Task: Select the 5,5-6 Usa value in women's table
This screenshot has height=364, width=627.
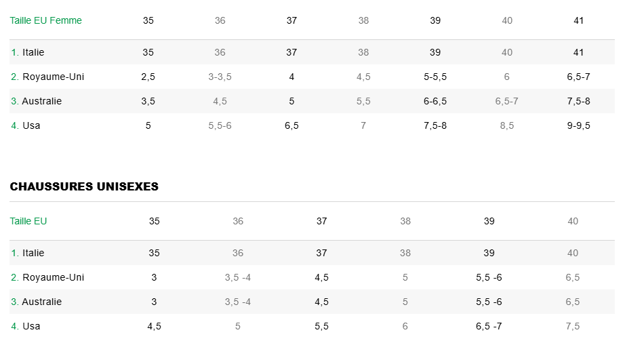Action: pos(220,125)
